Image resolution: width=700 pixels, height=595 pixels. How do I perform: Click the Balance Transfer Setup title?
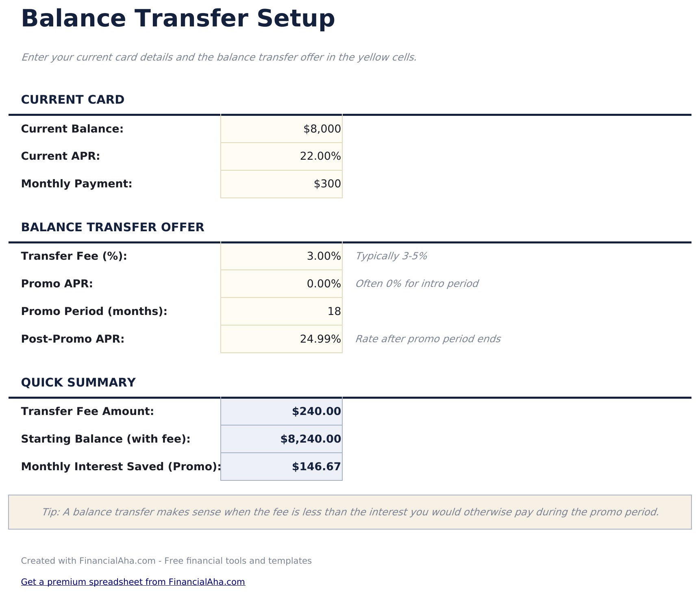178,19
